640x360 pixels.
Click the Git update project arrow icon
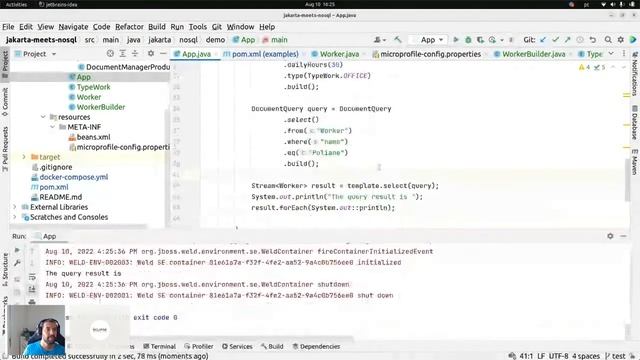point(543,40)
